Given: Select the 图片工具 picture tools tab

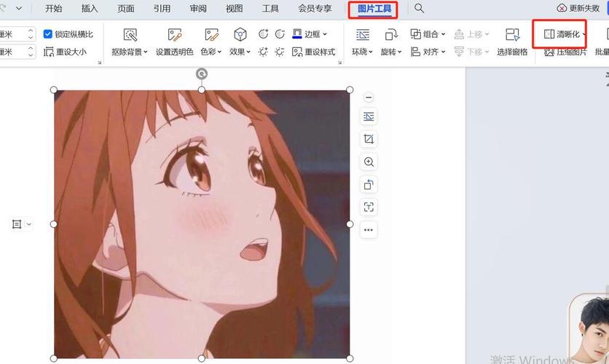Looking at the screenshot, I should coord(374,9).
